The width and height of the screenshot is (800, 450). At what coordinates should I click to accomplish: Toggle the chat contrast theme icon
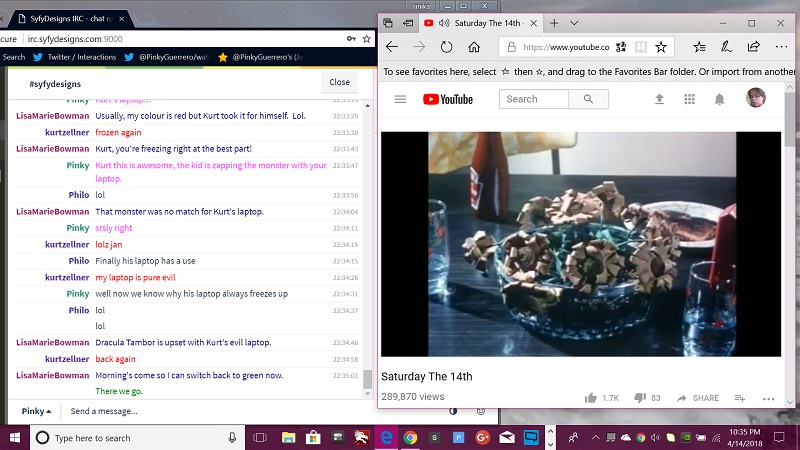pyautogui.click(x=453, y=411)
